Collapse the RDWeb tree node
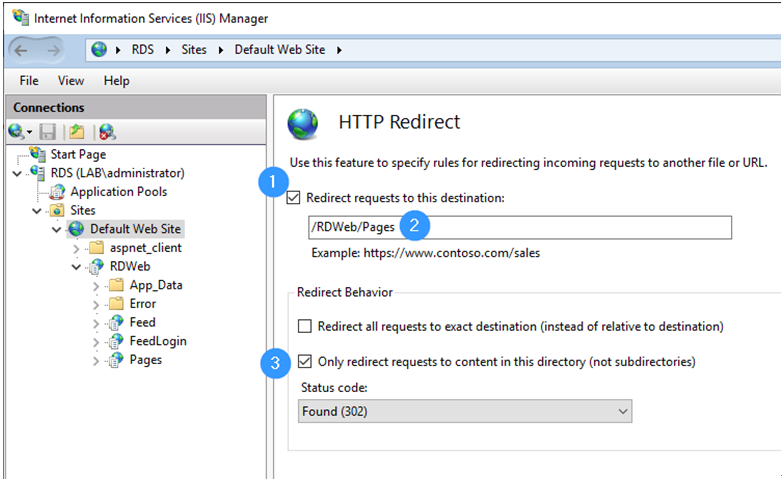Image resolution: width=782 pixels, height=479 pixels. pos(76,267)
